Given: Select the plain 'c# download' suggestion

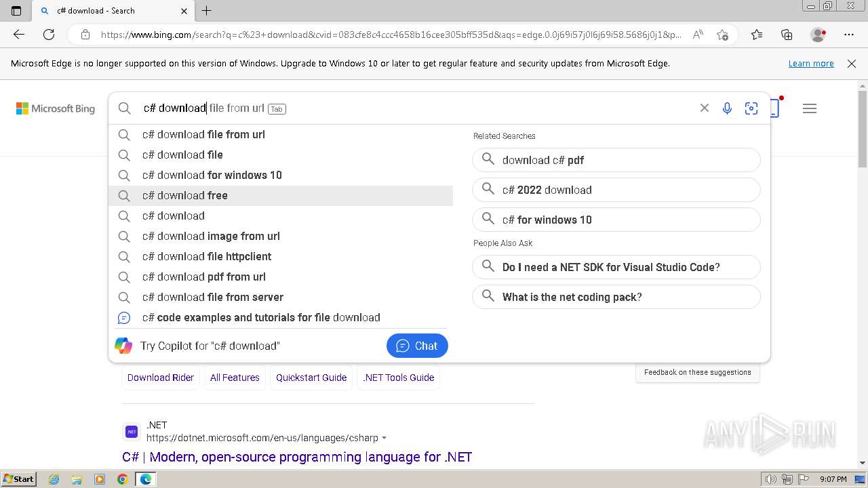Looking at the screenshot, I should 281,216.
